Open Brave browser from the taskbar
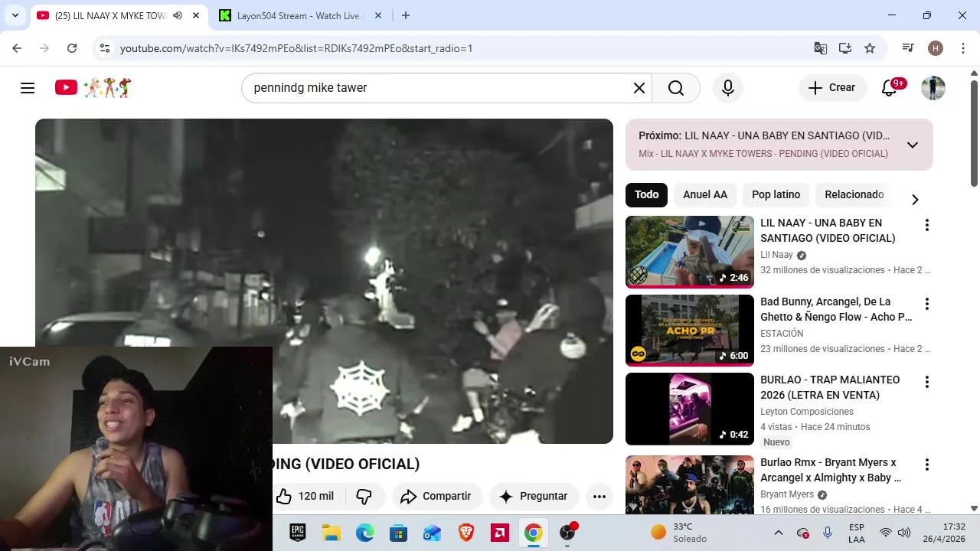The width and height of the screenshot is (980, 551). [466, 533]
